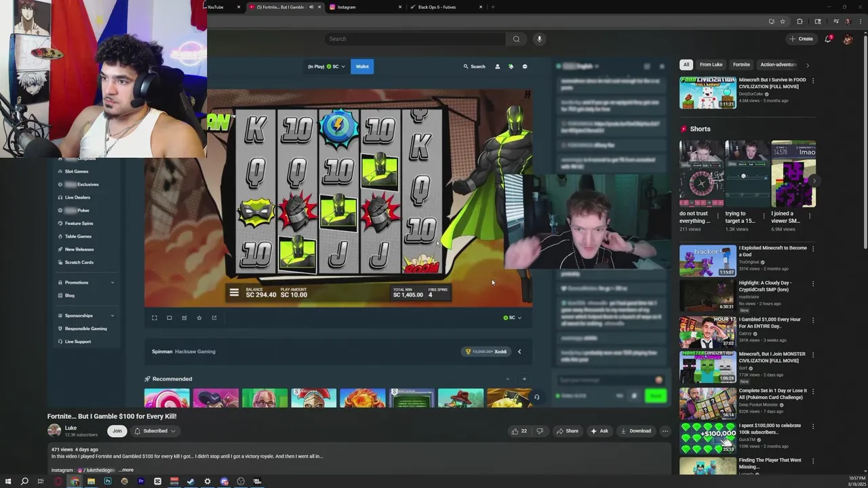The image size is (868, 488).
Task: Click the Ask button
Action: (x=599, y=431)
